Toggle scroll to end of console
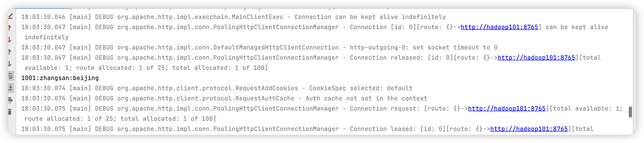 10,88
